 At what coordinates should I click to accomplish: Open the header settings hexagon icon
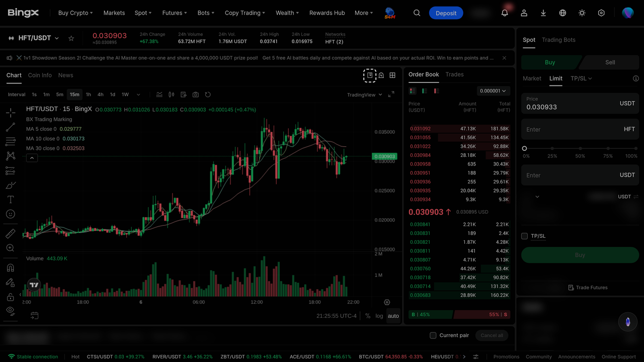[x=601, y=13]
